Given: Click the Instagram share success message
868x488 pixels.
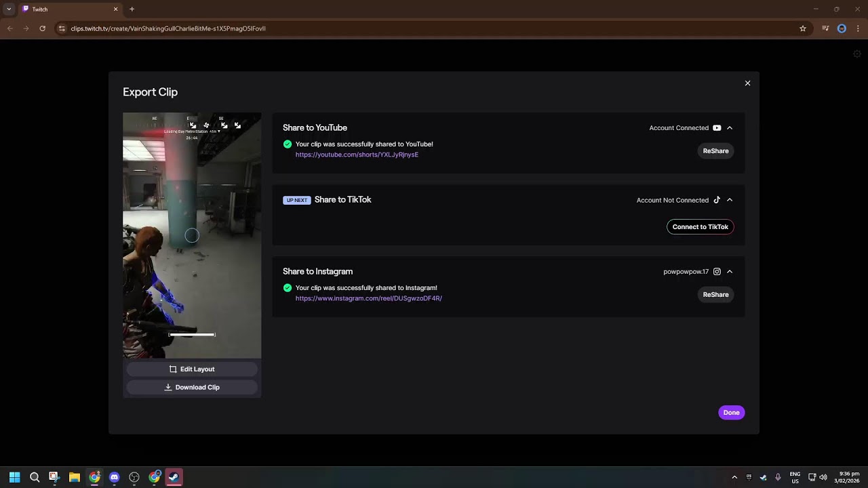Looking at the screenshot, I should (366, 288).
